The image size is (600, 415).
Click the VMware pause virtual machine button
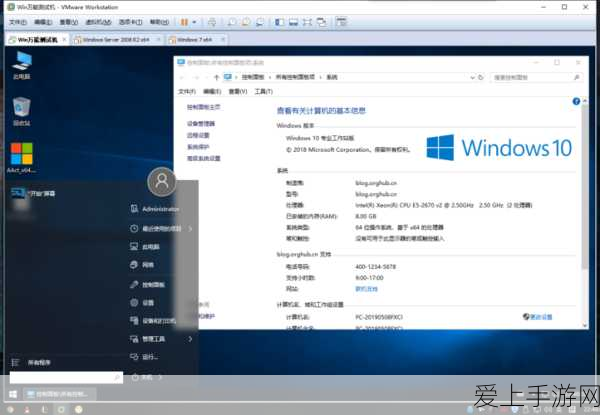pos(184,22)
